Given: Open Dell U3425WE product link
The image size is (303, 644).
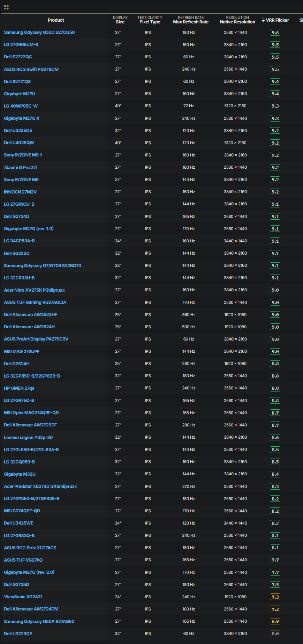Looking at the screenshot, I should pos(19,523).
